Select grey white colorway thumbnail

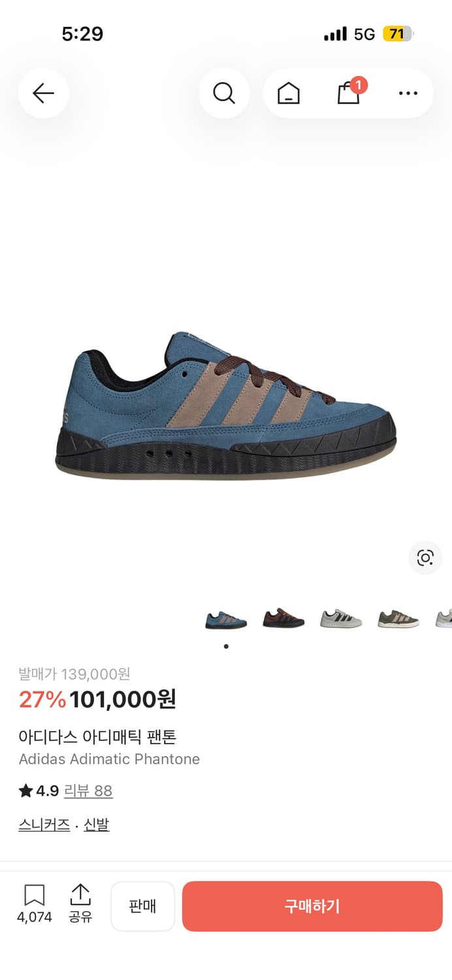tap(341, 618)
